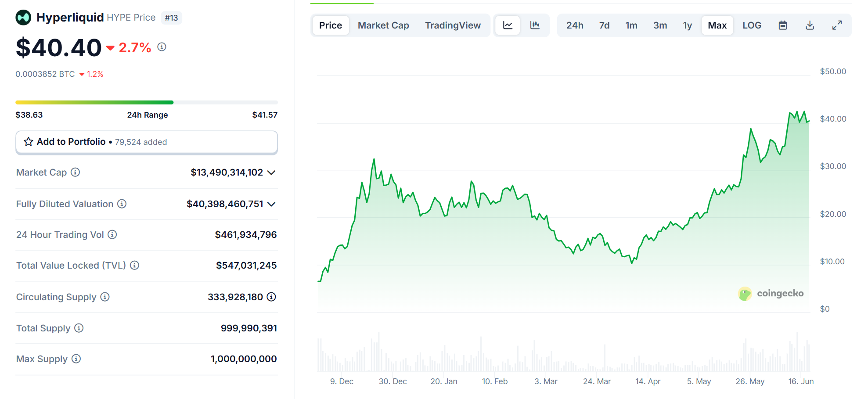
Task: Show Market Cap info tooltip icon
Action: click(x=76, y=172)
